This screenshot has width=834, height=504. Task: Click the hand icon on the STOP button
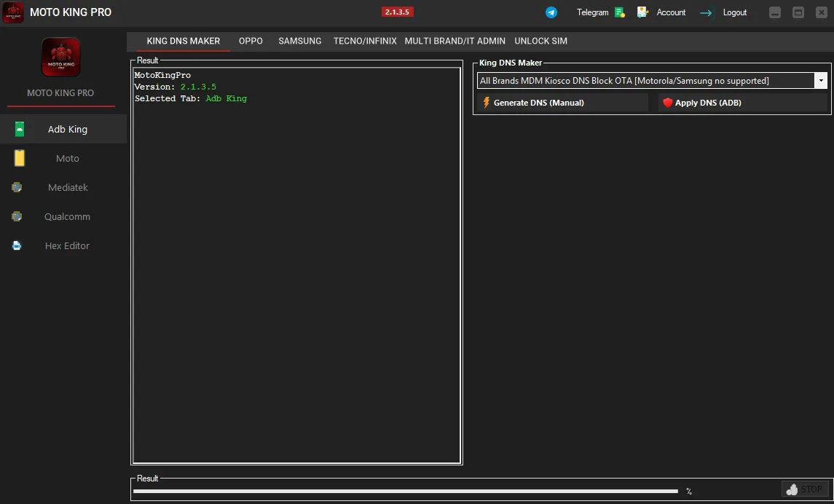coord(792,489)
